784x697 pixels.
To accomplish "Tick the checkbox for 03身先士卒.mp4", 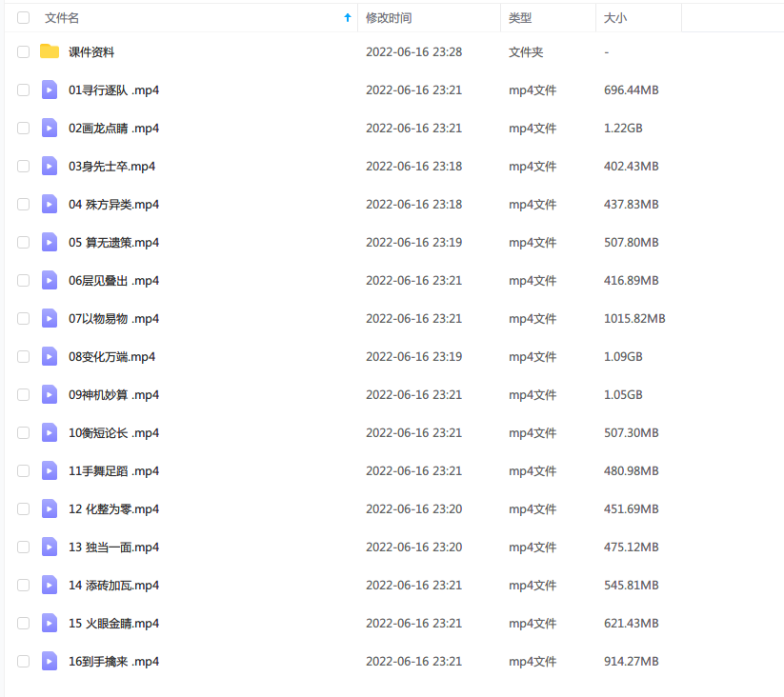I will pyautogui.click(x=22, y=166).
